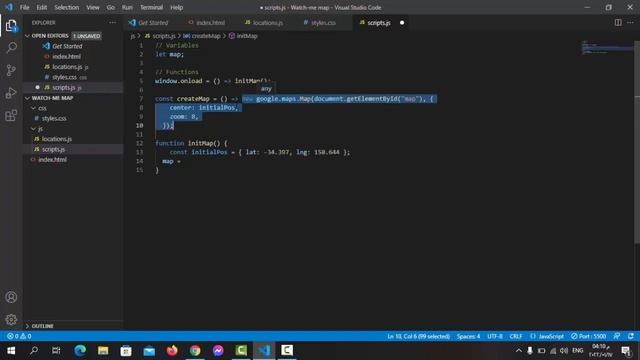
Task: Open notifications bell in status bar
Action: 631,336
